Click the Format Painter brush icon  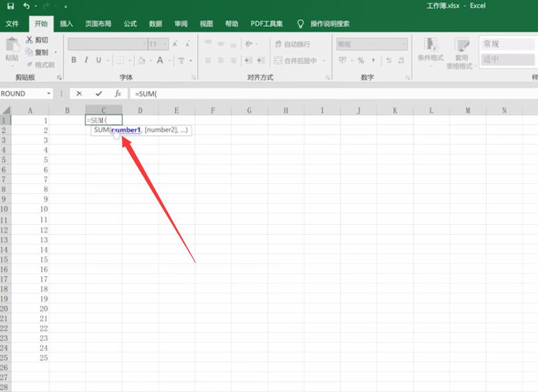pos(29,64)
